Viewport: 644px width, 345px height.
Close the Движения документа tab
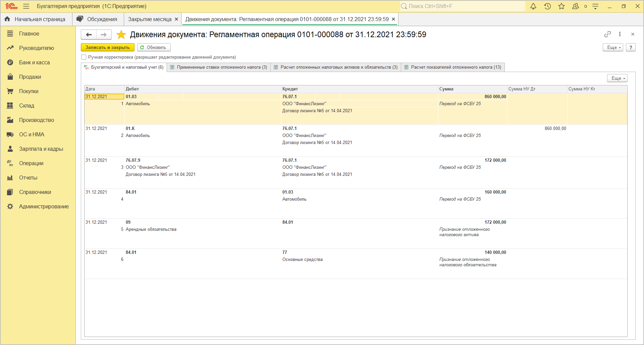tap(393, 19)
